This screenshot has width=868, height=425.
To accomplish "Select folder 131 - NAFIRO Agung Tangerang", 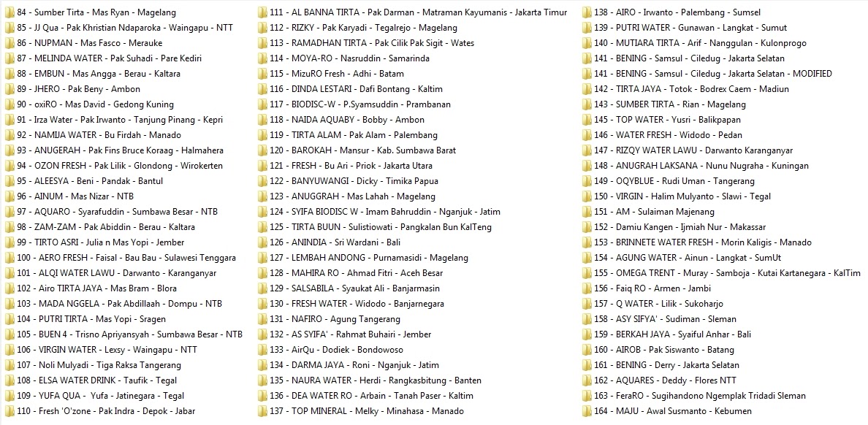I will (x=330, y=318).
